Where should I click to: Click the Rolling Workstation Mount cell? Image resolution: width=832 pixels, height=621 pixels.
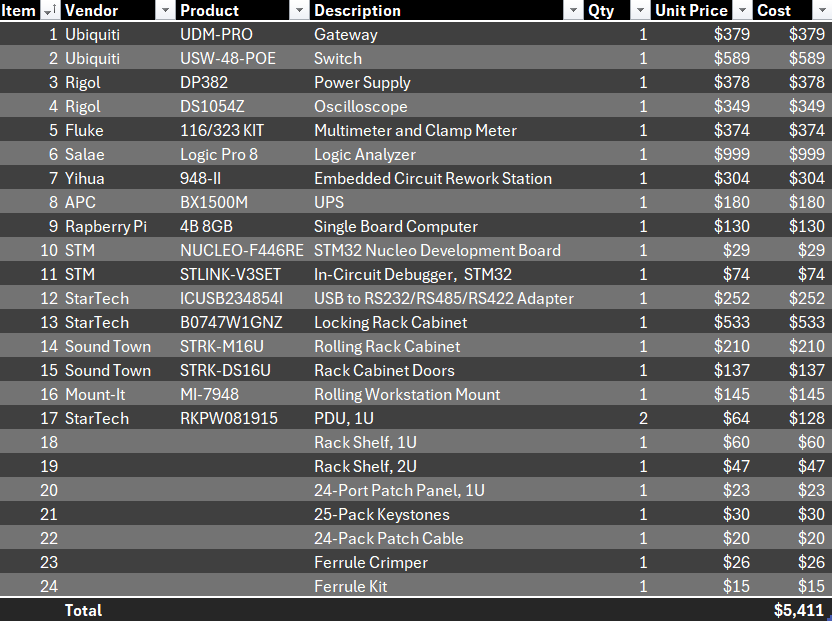coord(447,394)
